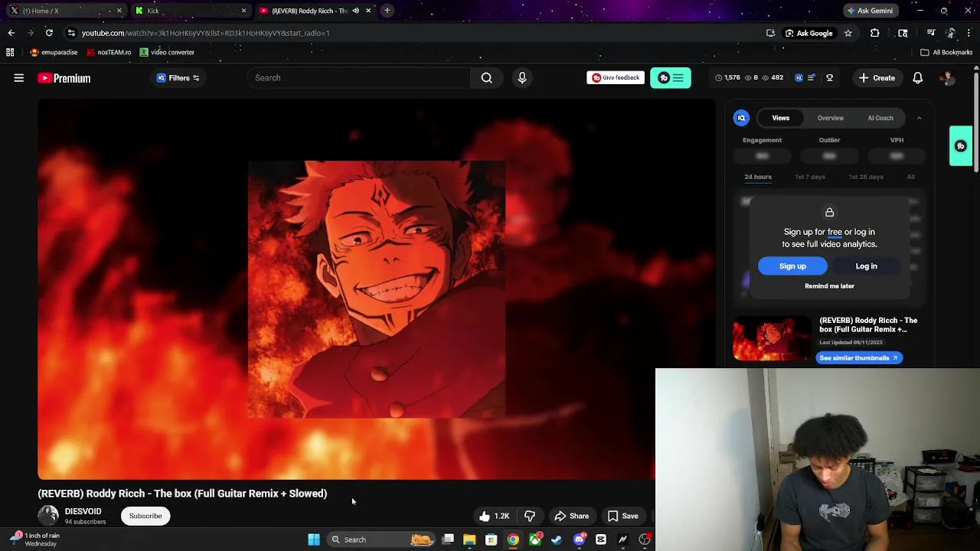Open YouTube notifications bell
Viewport: 980px width, 551px height.
point(917,78)
